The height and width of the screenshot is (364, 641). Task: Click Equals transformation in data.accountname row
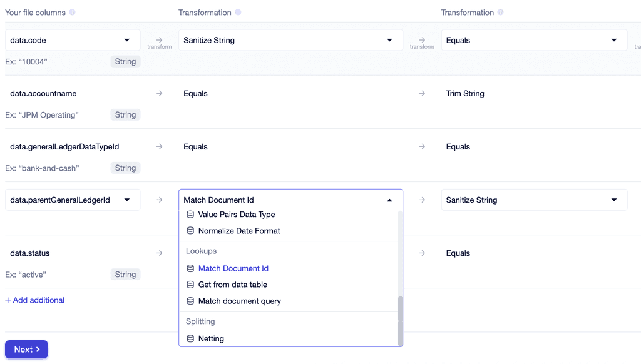pyautogui.click(x=195, y=94)
